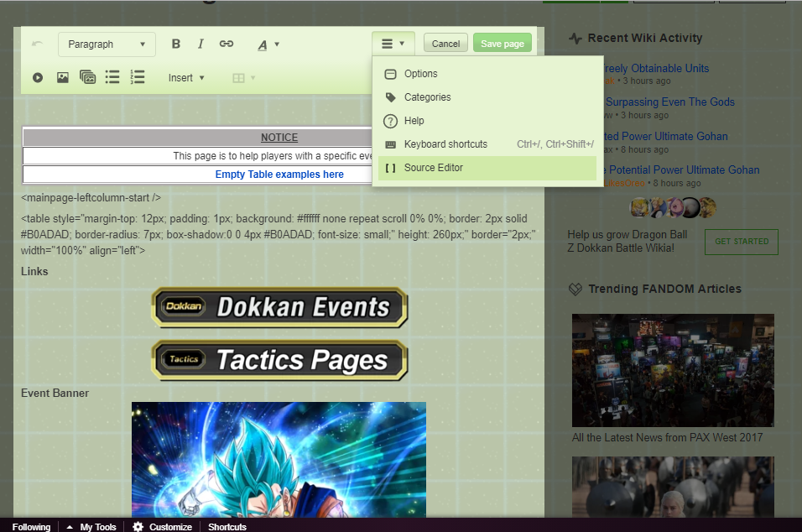Toggle italic formatting
The image size is (802, 532).
point(201,44)
